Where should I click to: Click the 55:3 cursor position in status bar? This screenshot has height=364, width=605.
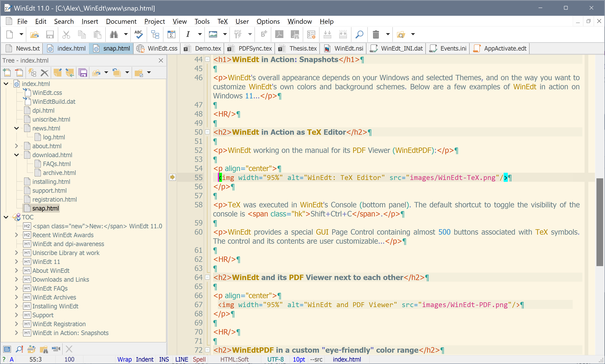(36, 359)
